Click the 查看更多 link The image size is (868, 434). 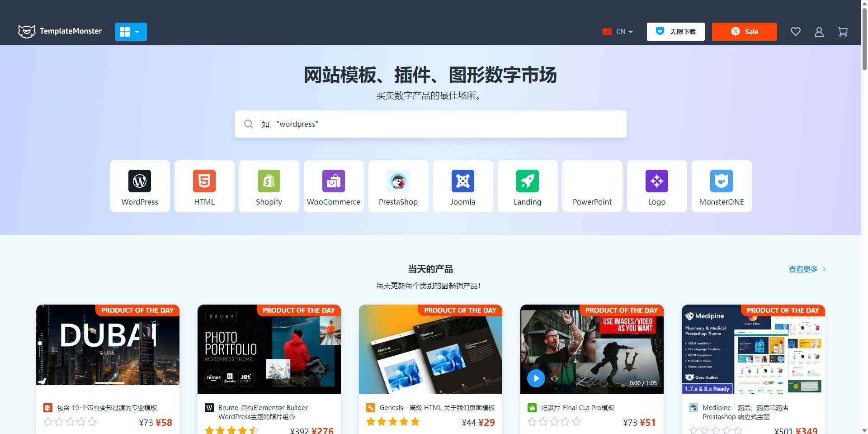807,269
